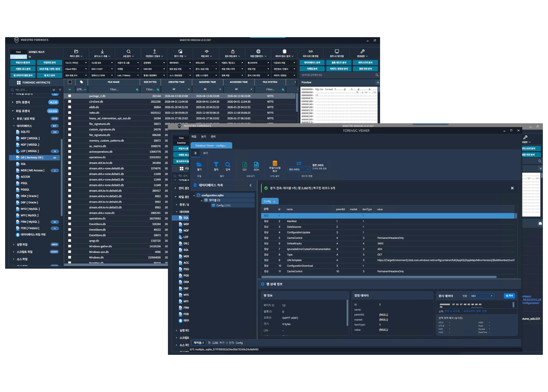Check the box for c2rclient.db row
The width and height of the screenshot is (548, 392).
[70, 102]
